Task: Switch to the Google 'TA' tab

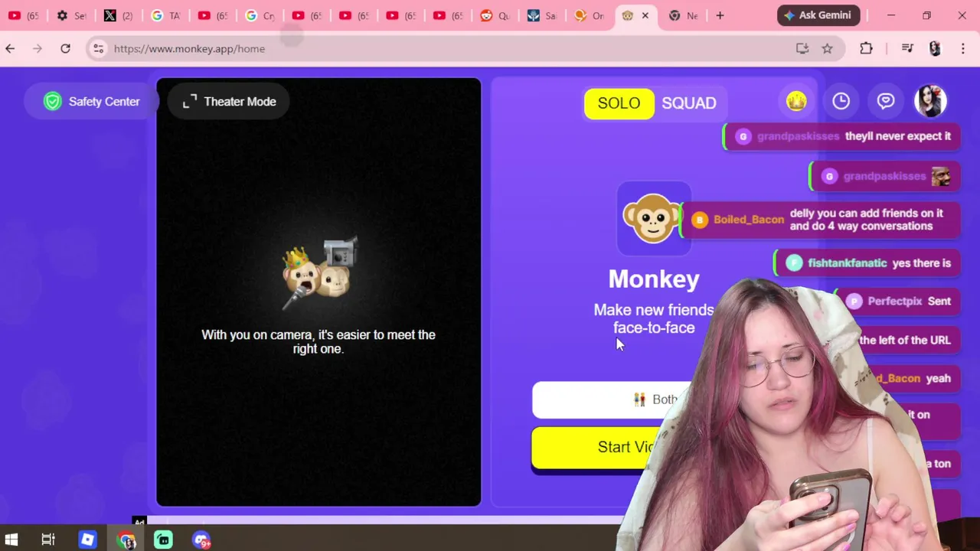Action: coord(165,15)
